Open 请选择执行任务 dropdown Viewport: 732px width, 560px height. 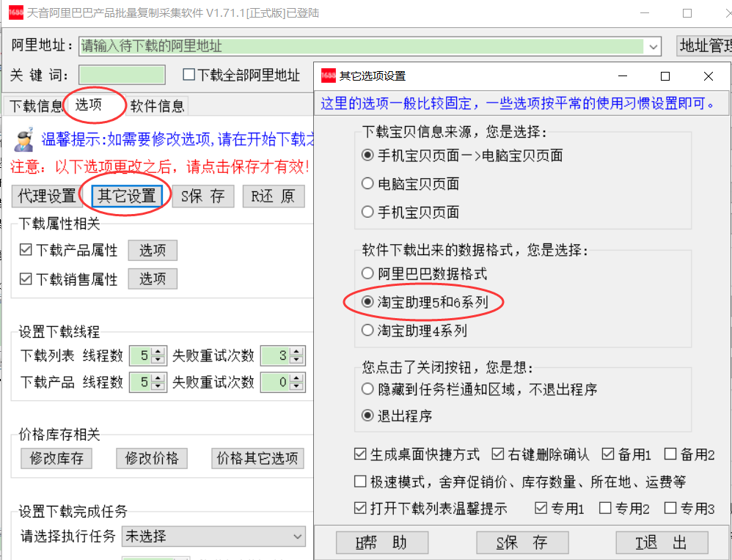(298, 537)
